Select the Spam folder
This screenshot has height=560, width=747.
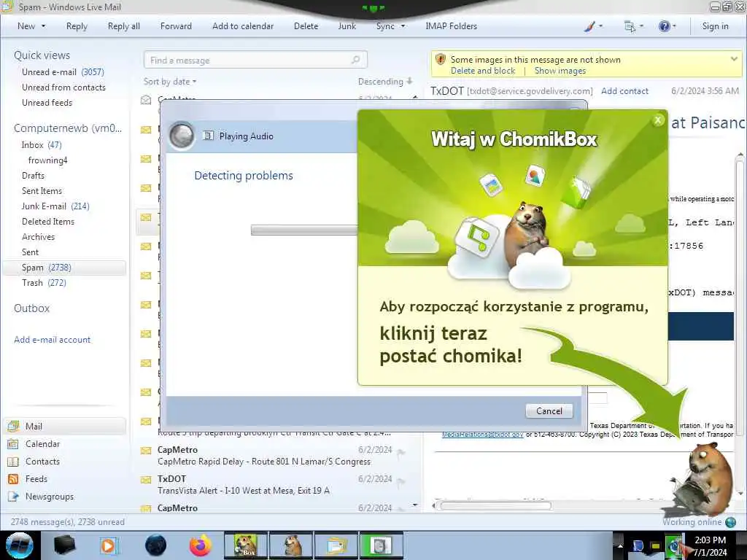(65, 267)
